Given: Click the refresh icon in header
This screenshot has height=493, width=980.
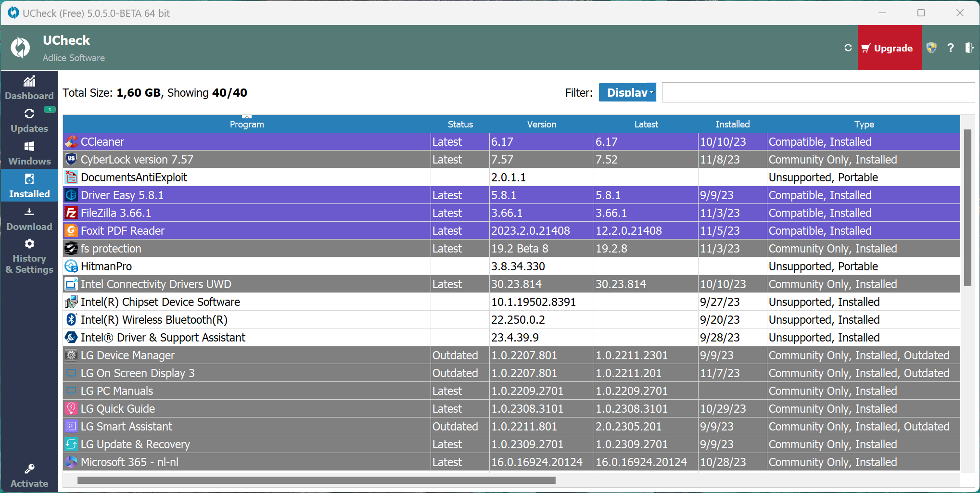Looking at the screenshot, I should click(848, 48).
